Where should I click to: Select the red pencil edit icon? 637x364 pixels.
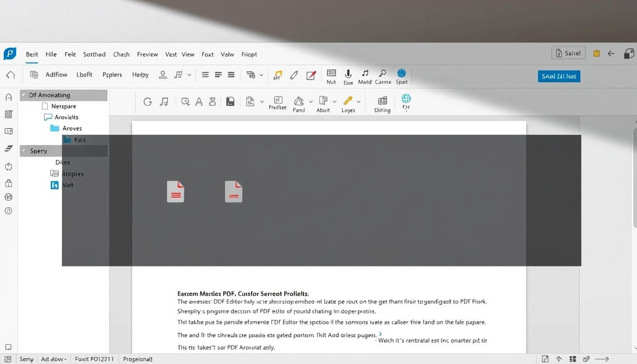(x=311, y=75)
